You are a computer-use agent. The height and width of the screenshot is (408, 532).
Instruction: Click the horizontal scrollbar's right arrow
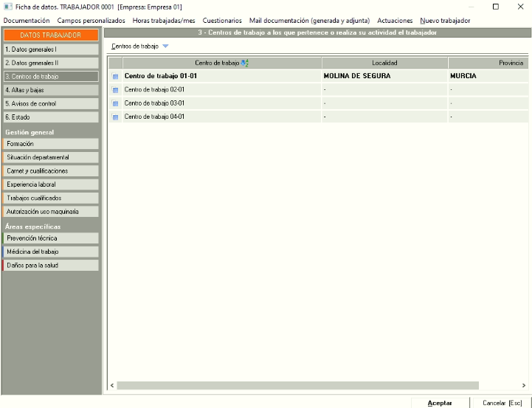pyautogui.click(x=523, y=385)
